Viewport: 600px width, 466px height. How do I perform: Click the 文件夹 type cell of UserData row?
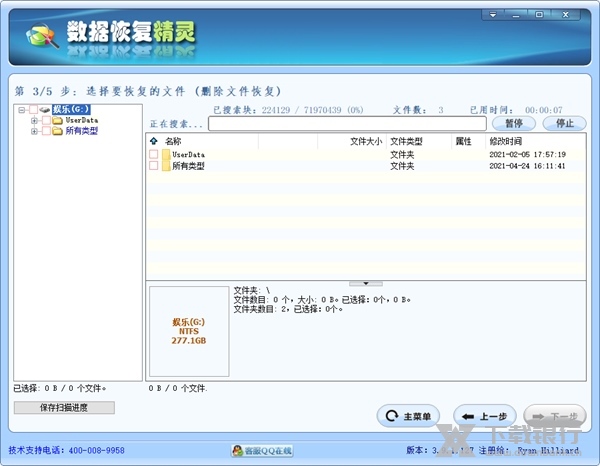point(402,155)
